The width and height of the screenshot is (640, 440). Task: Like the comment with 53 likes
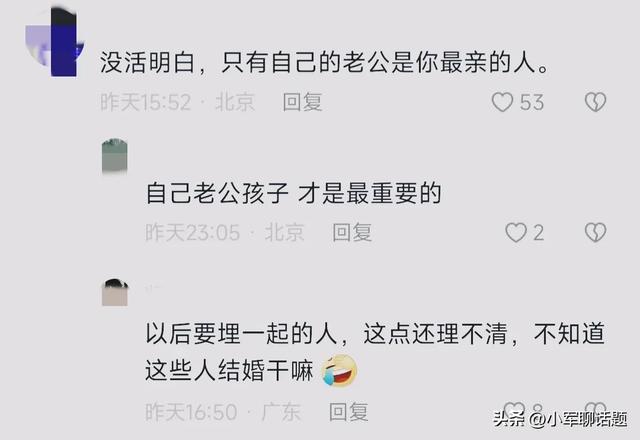[x=502, y=102]
